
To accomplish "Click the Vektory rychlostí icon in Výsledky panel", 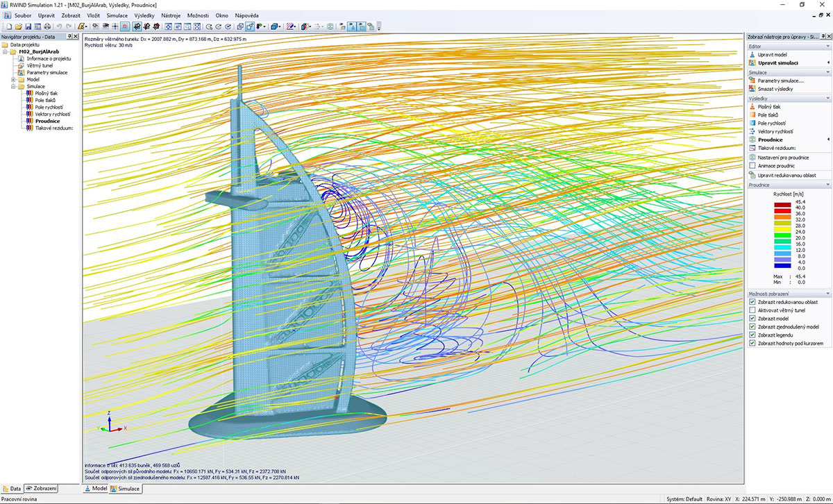I will click(x=752, y=131).
